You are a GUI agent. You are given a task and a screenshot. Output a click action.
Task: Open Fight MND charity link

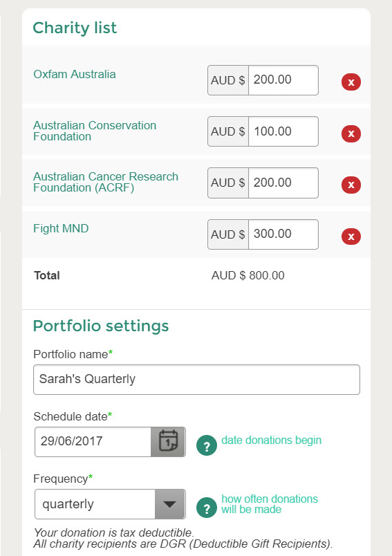(61, 228)
